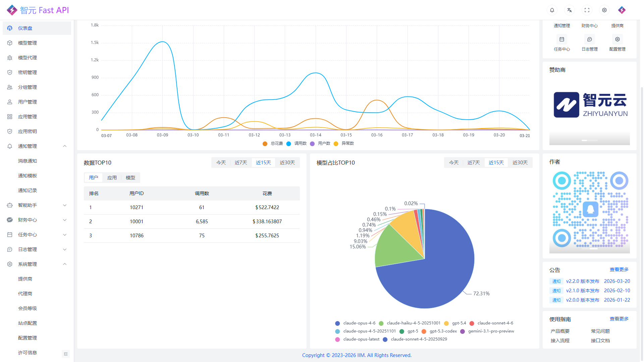Image resolution: width=644 pixels, height=362 pixels.
Task: Open settings gear in top bar
Action: click(x=604, y=10)
